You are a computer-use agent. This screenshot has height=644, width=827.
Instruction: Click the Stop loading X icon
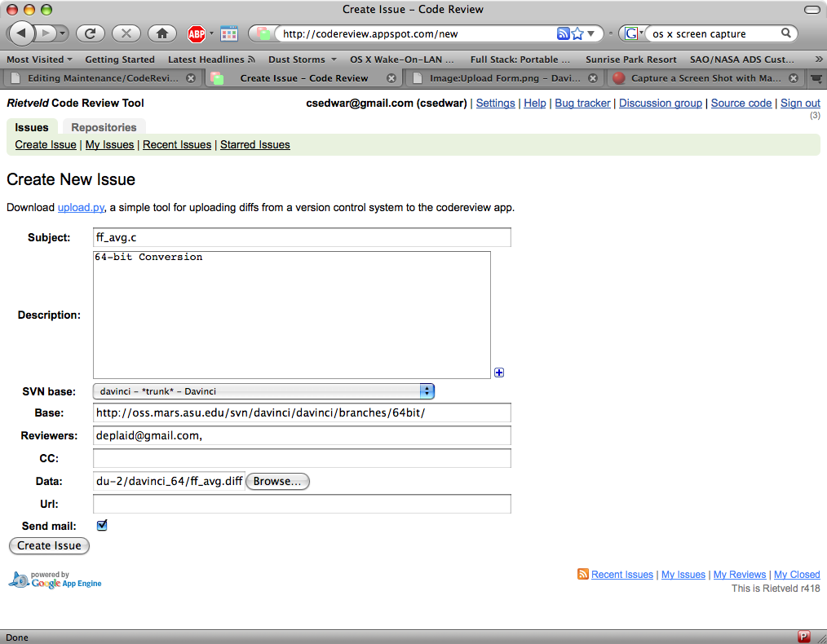pyautogui.click(x=126, y=33)
